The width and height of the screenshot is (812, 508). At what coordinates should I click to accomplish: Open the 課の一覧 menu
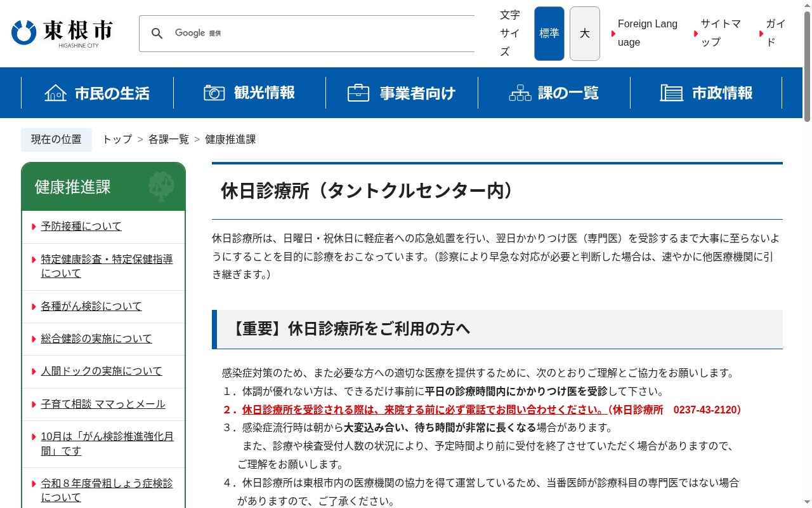(554, 93)
